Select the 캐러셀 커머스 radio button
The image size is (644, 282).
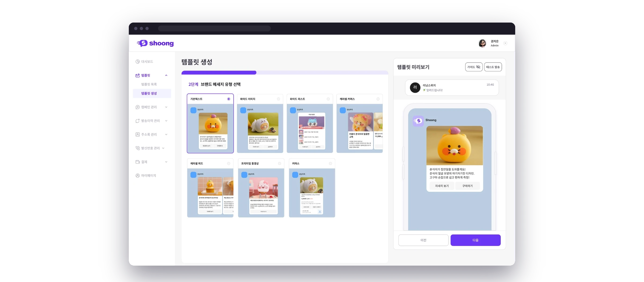(x=378, y=99)
